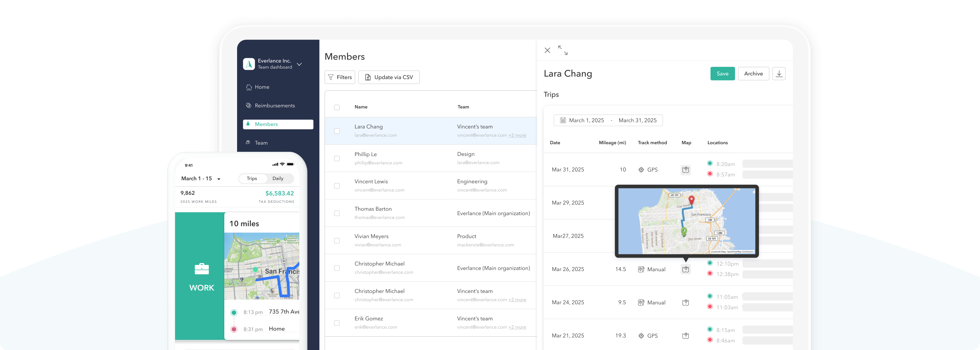Click the Everlance logo icon

point(249,64)
